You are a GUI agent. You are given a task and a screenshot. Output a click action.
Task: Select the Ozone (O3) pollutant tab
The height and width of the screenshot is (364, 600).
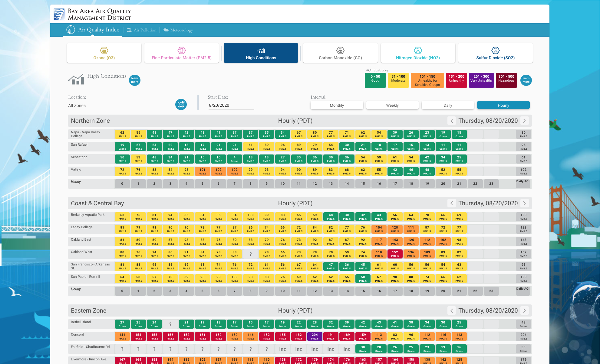[104, 53]
